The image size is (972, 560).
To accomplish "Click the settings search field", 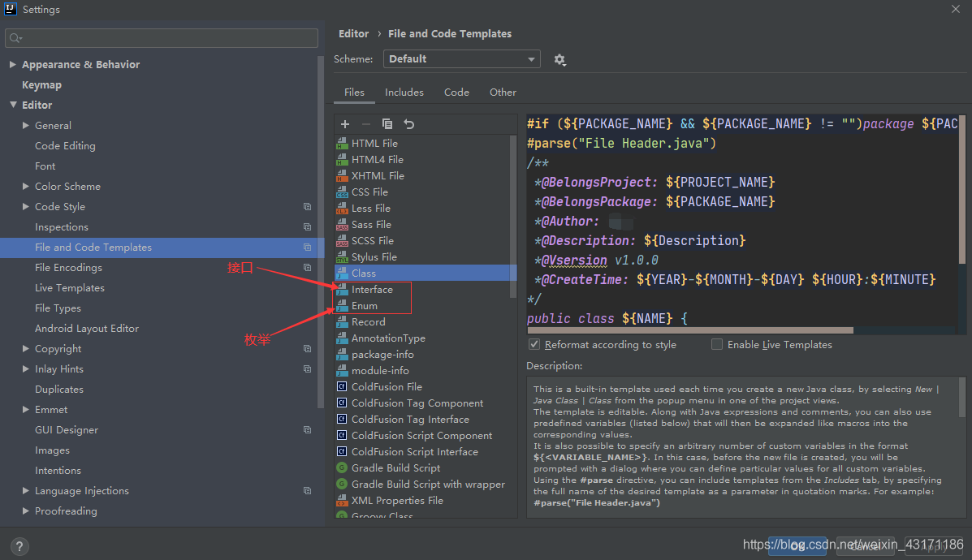I will click(161, 38).
